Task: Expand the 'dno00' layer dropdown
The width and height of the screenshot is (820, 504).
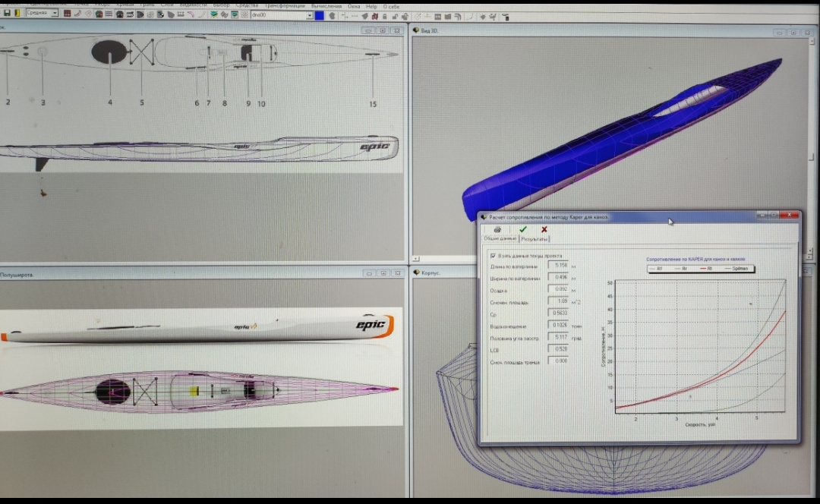Action: pos(310,15)
